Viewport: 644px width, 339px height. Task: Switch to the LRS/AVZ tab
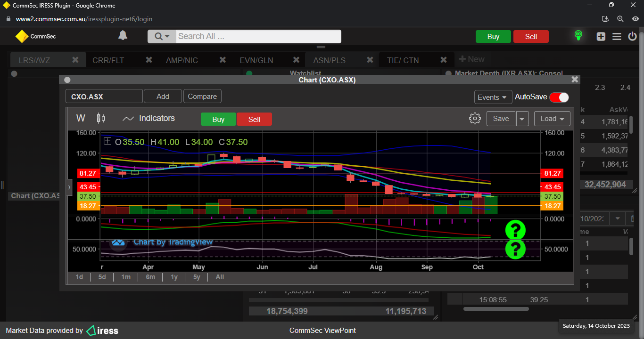point(34,60)
